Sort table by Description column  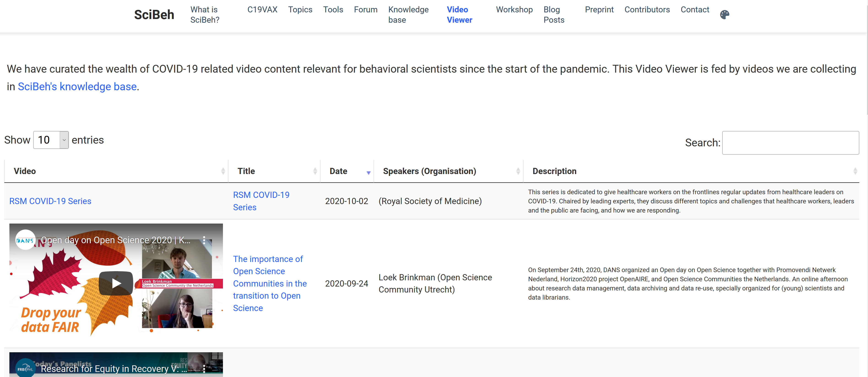tap(691, 171)
